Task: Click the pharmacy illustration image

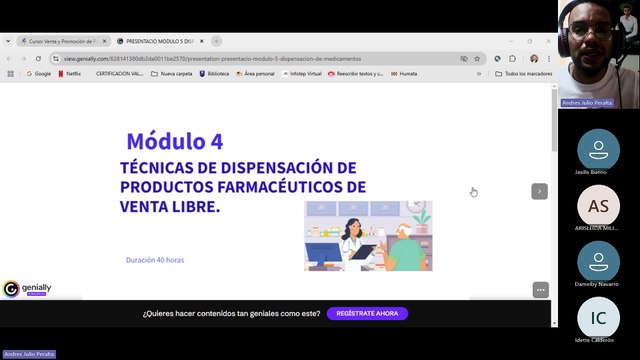Action: coord(368,236)
